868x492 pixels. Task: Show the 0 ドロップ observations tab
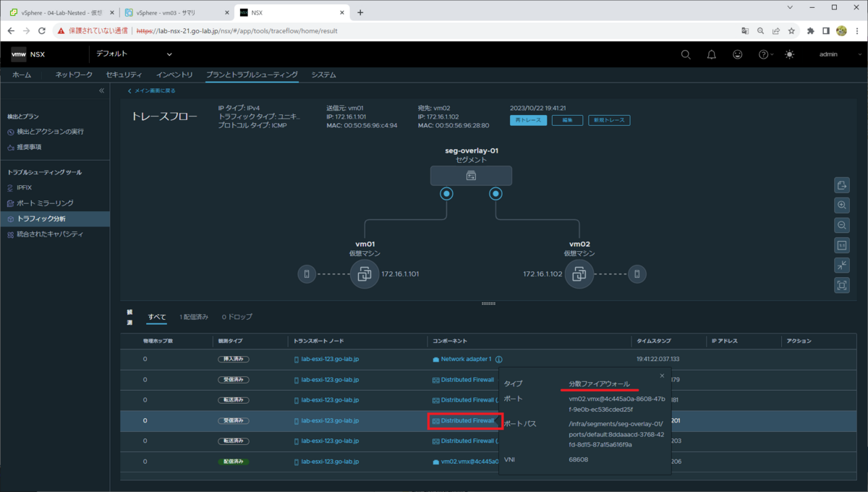(237, 317)
